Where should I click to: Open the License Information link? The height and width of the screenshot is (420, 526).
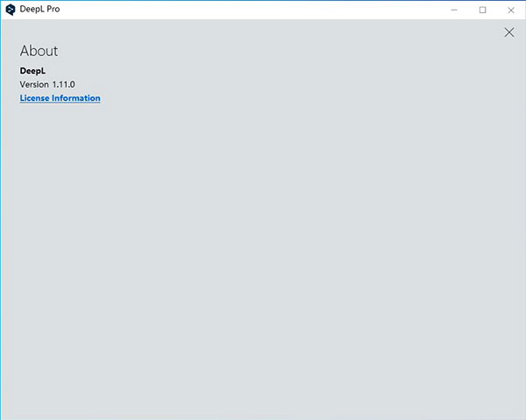tap(60, 98)
